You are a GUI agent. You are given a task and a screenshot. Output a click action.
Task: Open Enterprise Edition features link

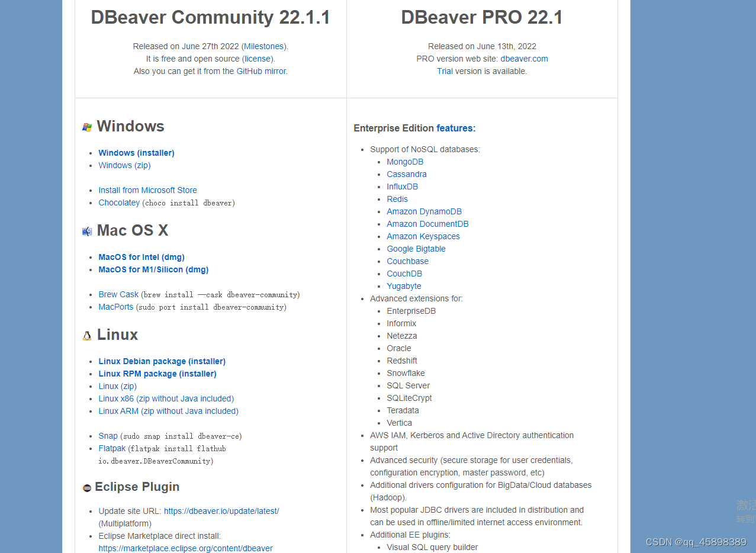point(456,128)
